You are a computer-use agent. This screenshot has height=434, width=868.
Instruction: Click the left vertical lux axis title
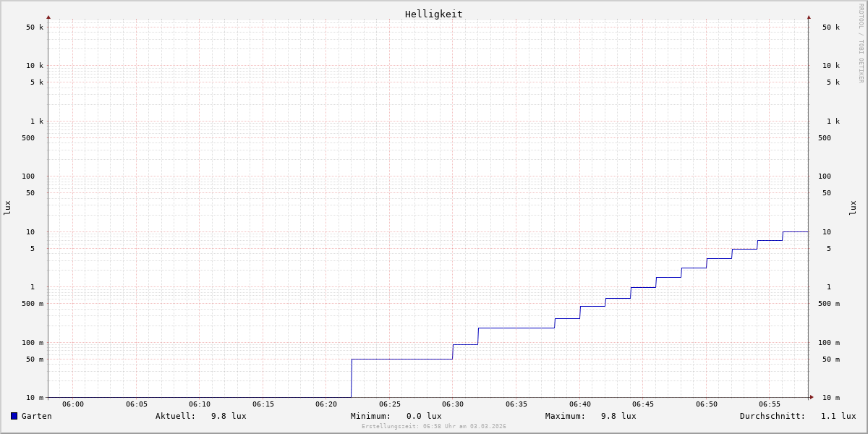(x=7, y=208)
